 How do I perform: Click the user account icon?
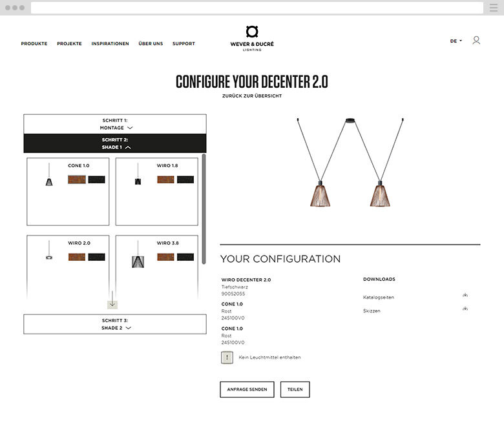[476, 41]
